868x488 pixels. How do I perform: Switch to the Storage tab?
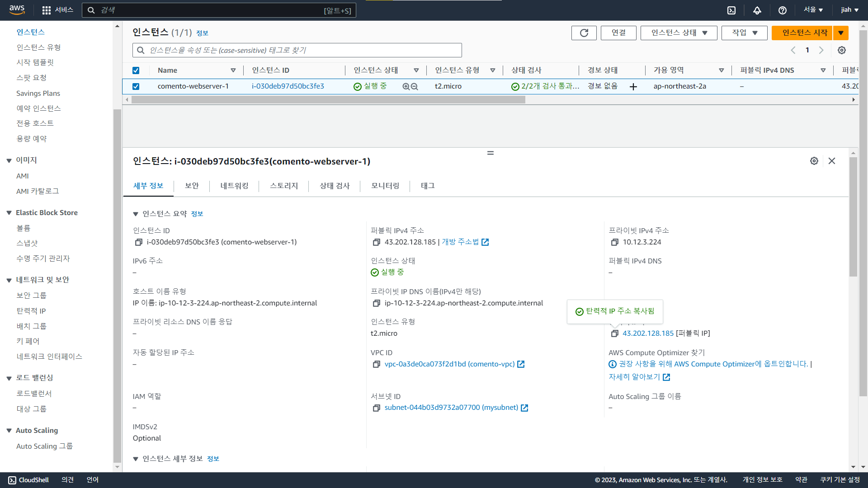[284, 186]
